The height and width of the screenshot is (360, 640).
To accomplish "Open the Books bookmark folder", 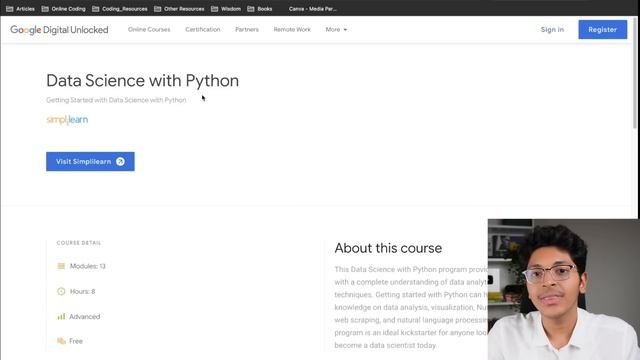I will 260,9.
